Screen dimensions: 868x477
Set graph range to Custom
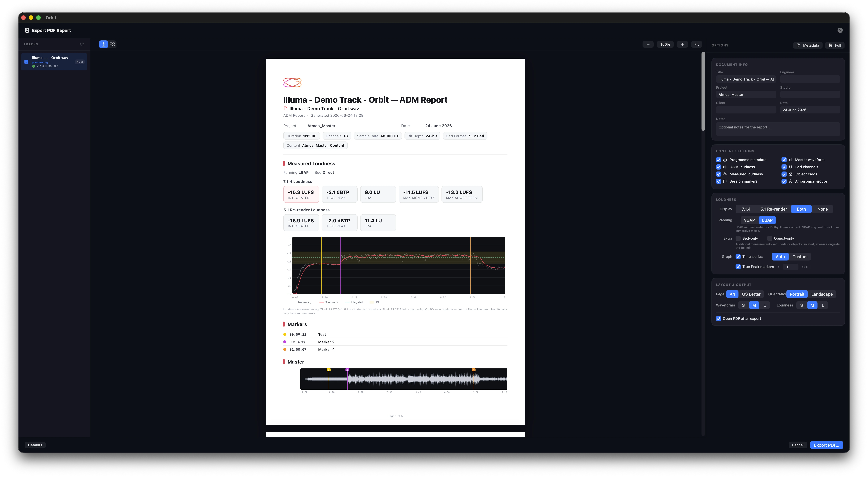800,257
